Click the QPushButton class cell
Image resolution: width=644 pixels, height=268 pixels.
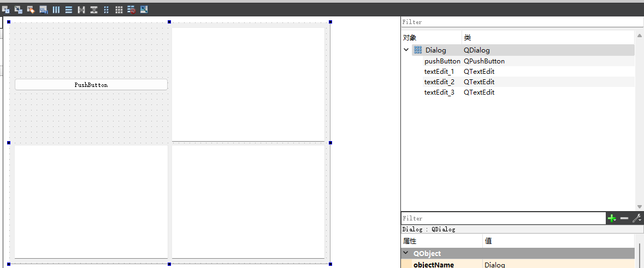485,61
